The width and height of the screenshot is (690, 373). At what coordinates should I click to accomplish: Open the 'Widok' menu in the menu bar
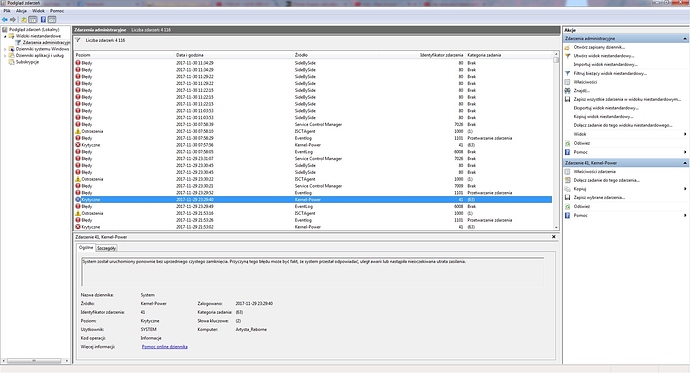(x=38, y=11)
